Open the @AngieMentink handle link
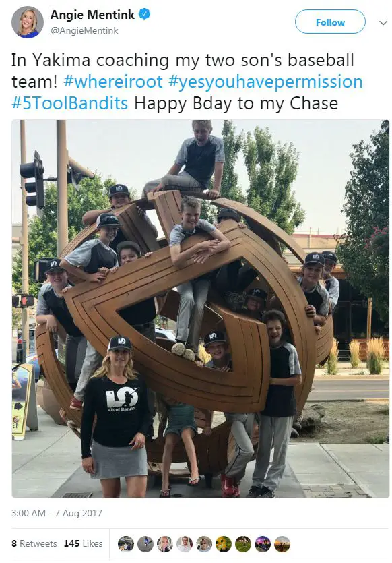Viewport: 392px width, 563px height. pos(84,31)
